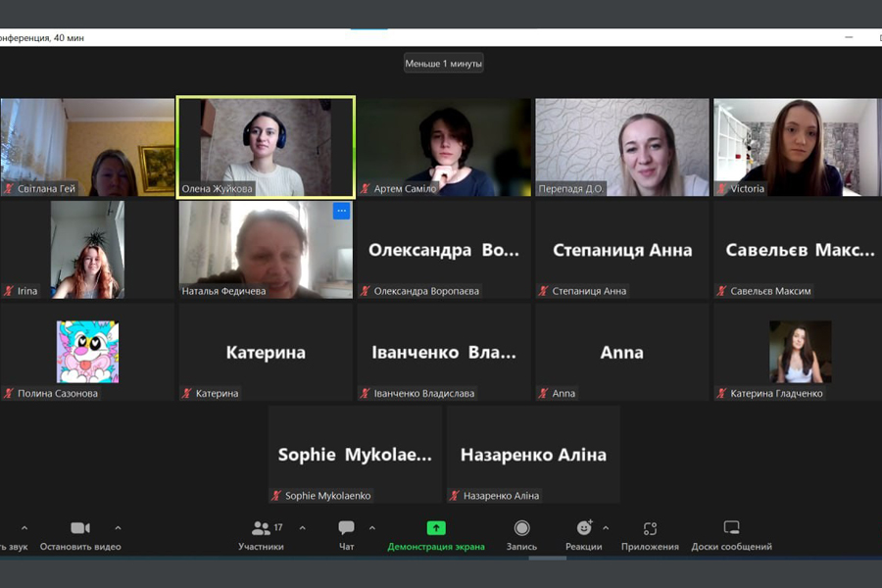Viewport: 882px width, 588px height.
Task: Open Reactions smiley icon
Action: (584, 527)
